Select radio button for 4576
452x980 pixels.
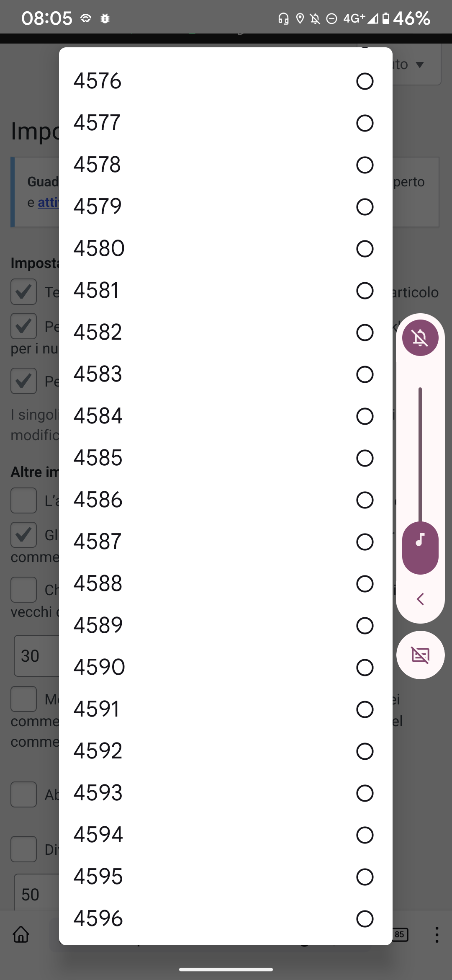click(x=365, y=81)
